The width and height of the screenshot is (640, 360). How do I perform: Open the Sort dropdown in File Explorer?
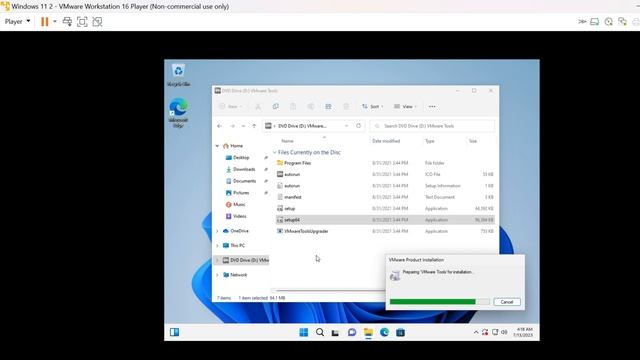click(x=373, y=107)
